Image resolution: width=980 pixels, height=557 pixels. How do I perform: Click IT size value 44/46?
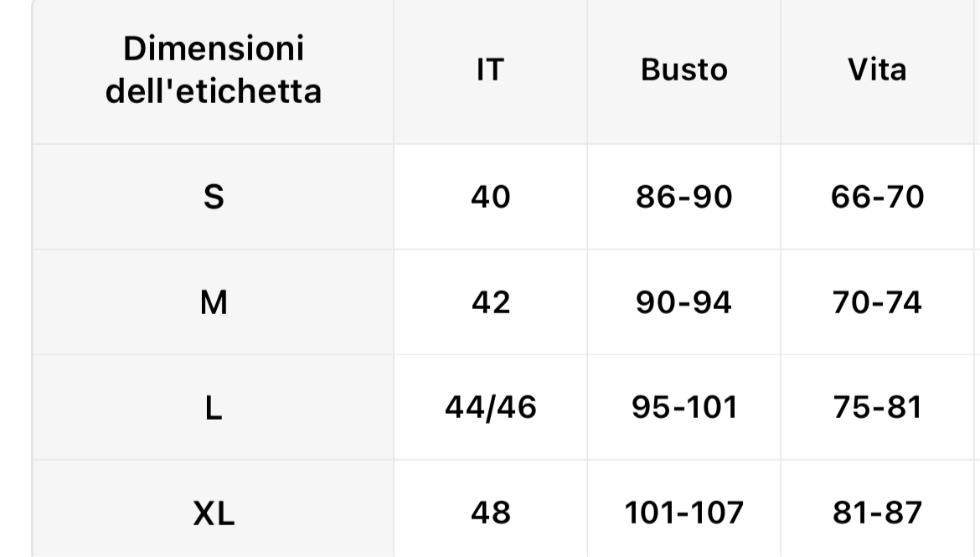(x=491, y=408)
